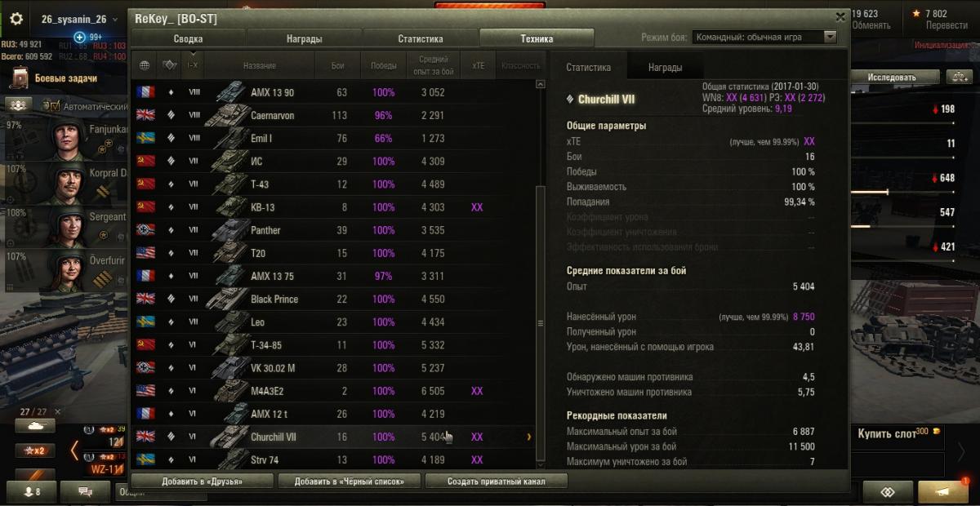Switch to the Сводка tab
980x506 pixels.
pyautogui.click(x=189, y=38)
